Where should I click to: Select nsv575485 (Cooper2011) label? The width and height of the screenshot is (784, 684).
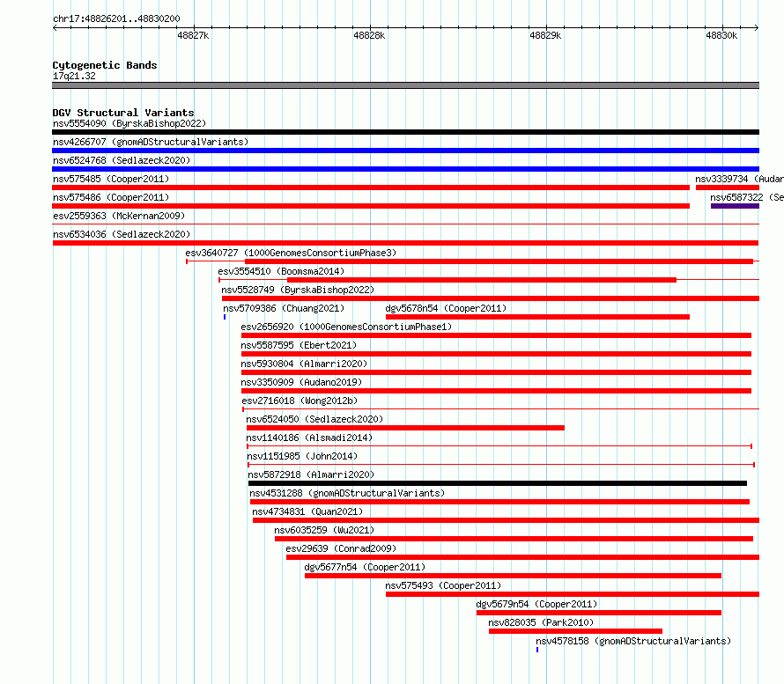(111, 179)
